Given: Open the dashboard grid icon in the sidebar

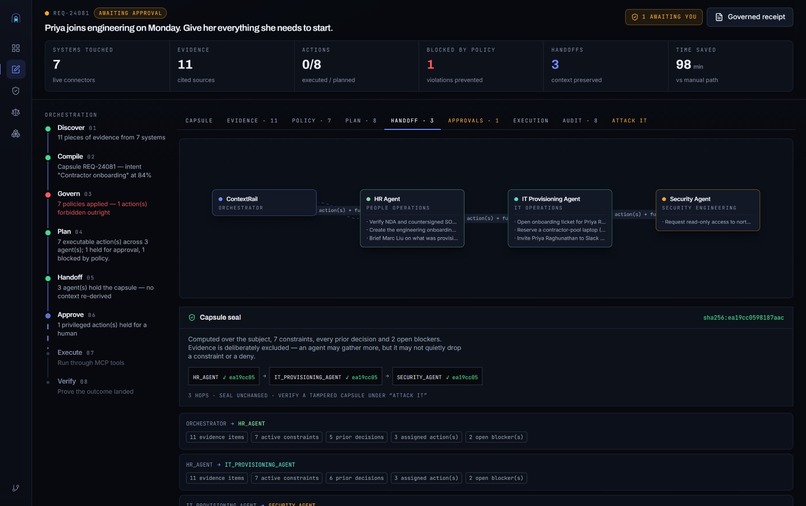Looking at the screenshot, I should [x=15, y=48].
